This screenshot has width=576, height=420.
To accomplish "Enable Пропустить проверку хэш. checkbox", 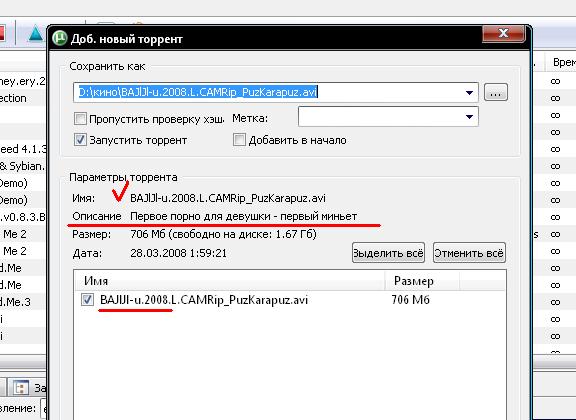I will click(x=80, y=119).
